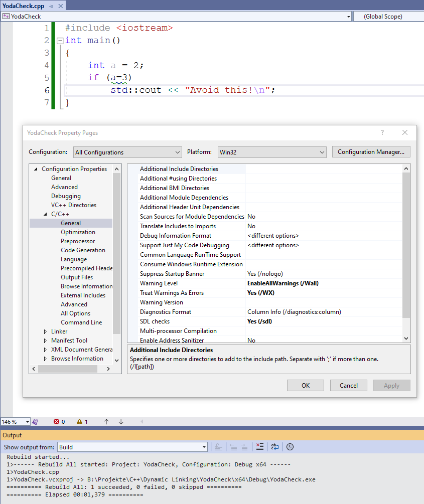Click the Configuration Manager button
Image resolution: width=424 pixels, height=504 pixels.
click(371, 152)
